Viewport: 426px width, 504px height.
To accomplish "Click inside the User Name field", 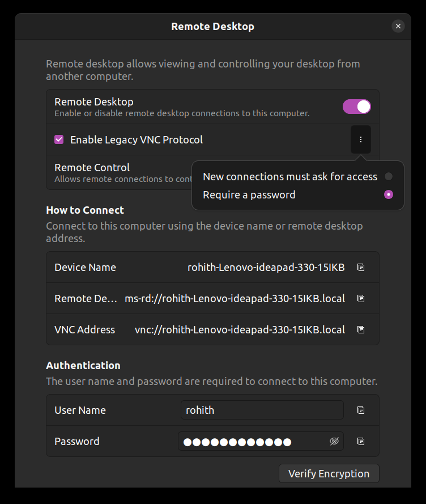I will 262,410.
